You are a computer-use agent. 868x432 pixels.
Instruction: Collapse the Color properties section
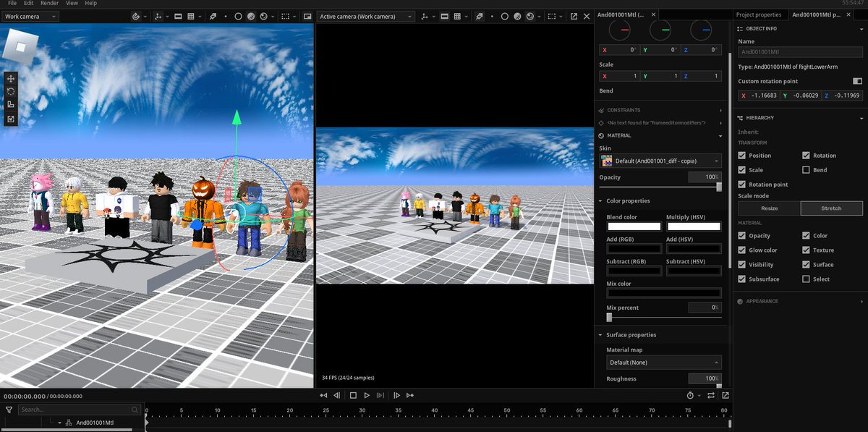click(601, 201)
